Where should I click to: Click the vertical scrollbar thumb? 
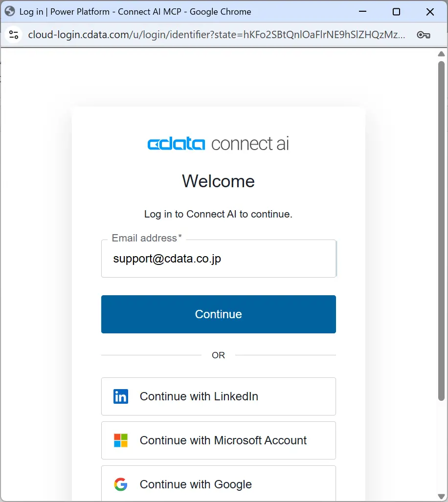pyautogui.click(x=441, y=230)
